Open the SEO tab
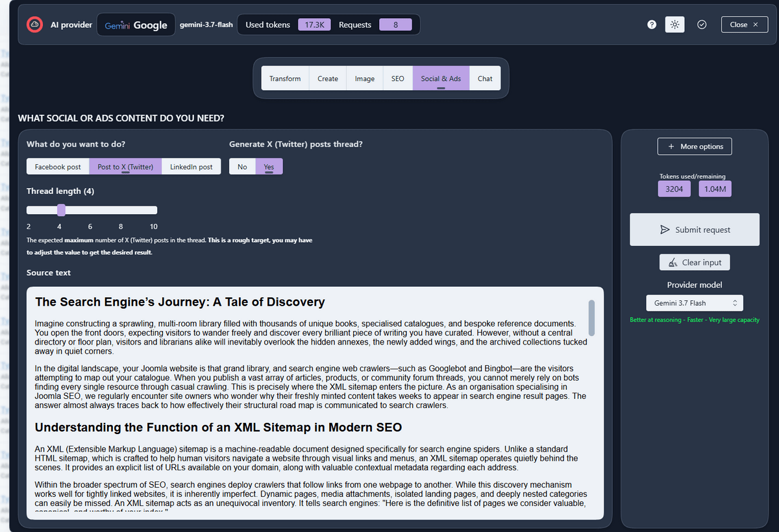Image resolution: width=779 pixels, height=532 pixels. click(398, 79)
